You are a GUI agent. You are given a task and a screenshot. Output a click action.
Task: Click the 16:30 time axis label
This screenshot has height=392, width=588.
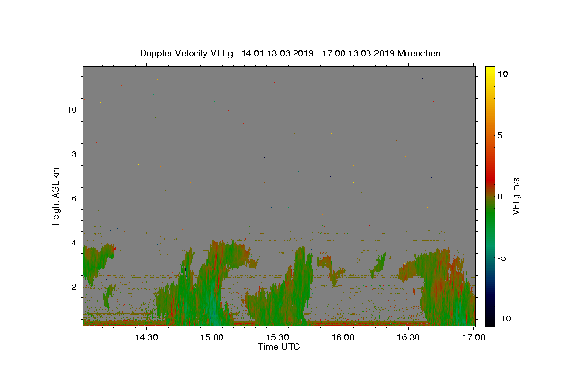point(409,337)
